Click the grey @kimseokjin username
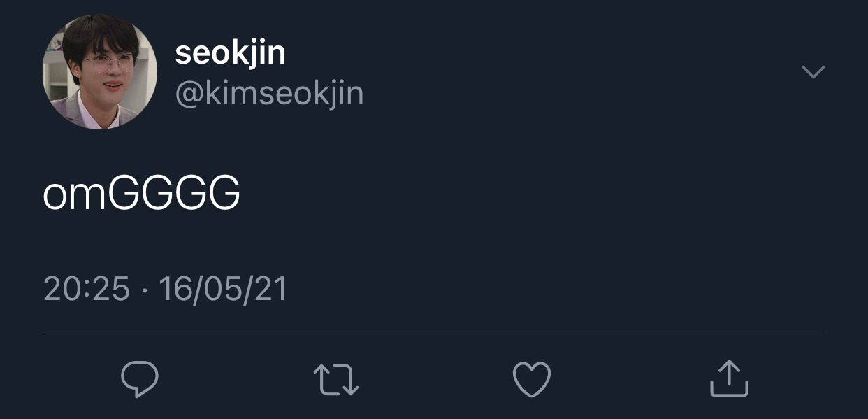Screen dimensions: 868x419 click(x=269, y=94)
